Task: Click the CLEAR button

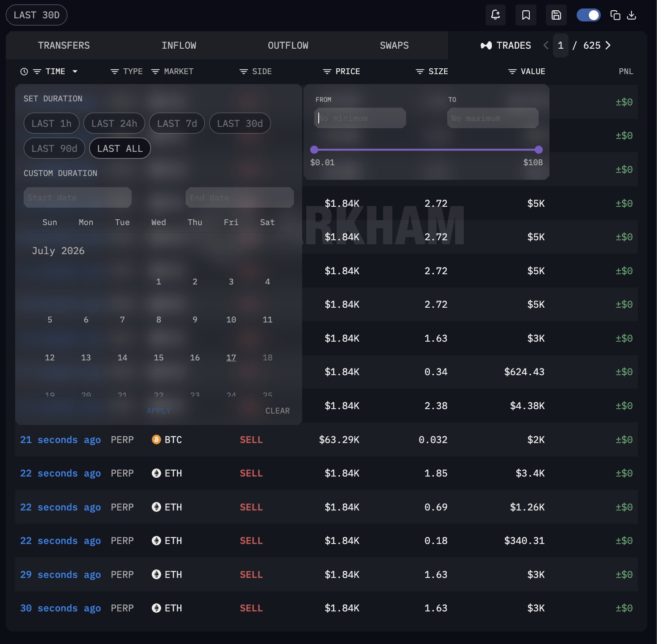Action: 278,411
